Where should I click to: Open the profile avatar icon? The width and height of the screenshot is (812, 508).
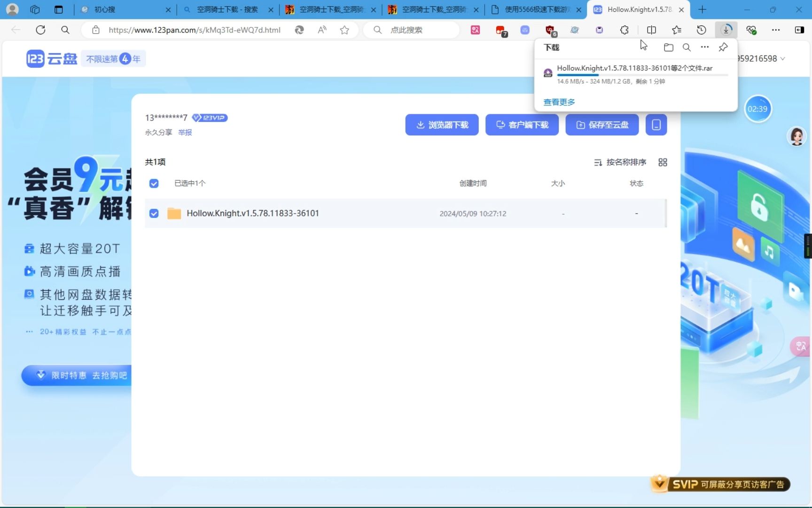(x=13, y=9)
